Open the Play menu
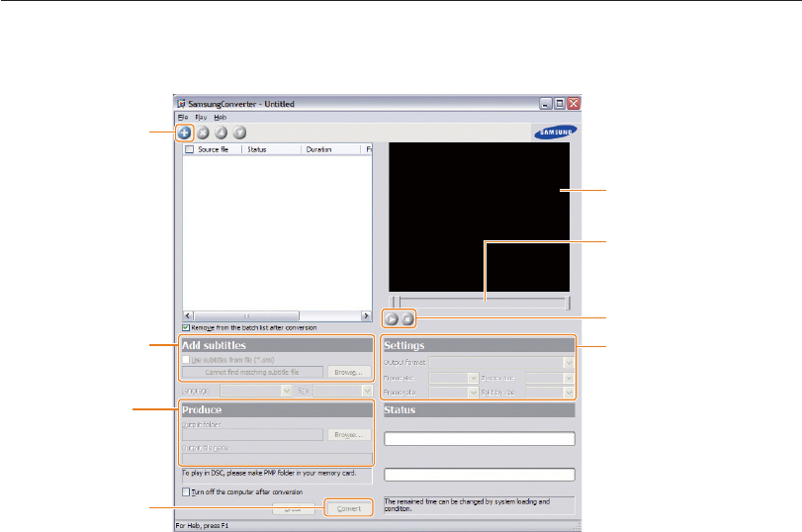Image resolution: width=802 pixels, height=532 pixels. tap(201, 117)
